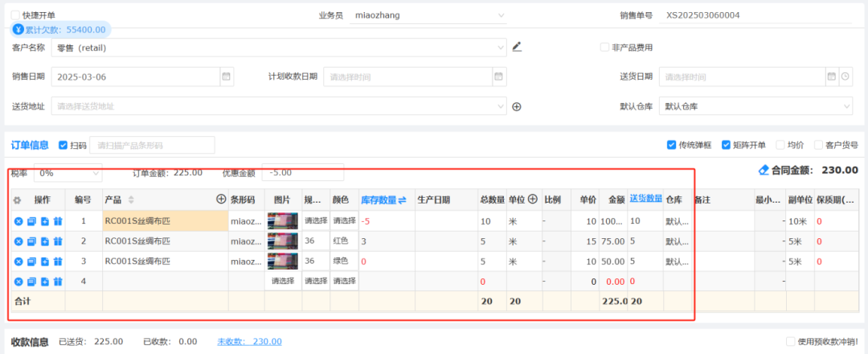
Task: Click the plus icon beside 单位 column header
Action: pyautogui.click(x=532, y=199)
